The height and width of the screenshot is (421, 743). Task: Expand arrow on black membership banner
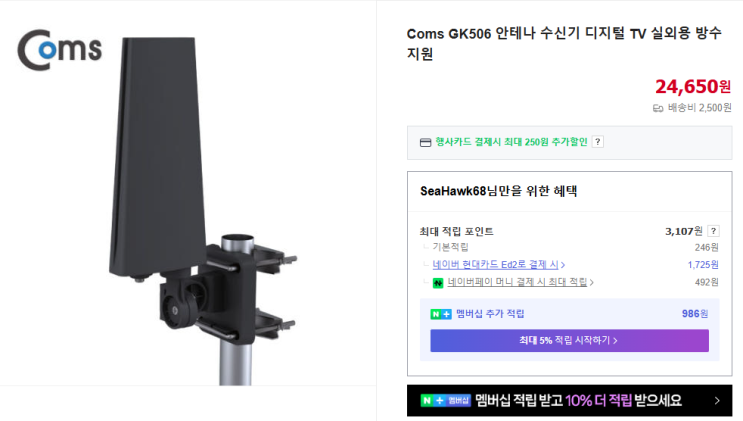point(717,401)
